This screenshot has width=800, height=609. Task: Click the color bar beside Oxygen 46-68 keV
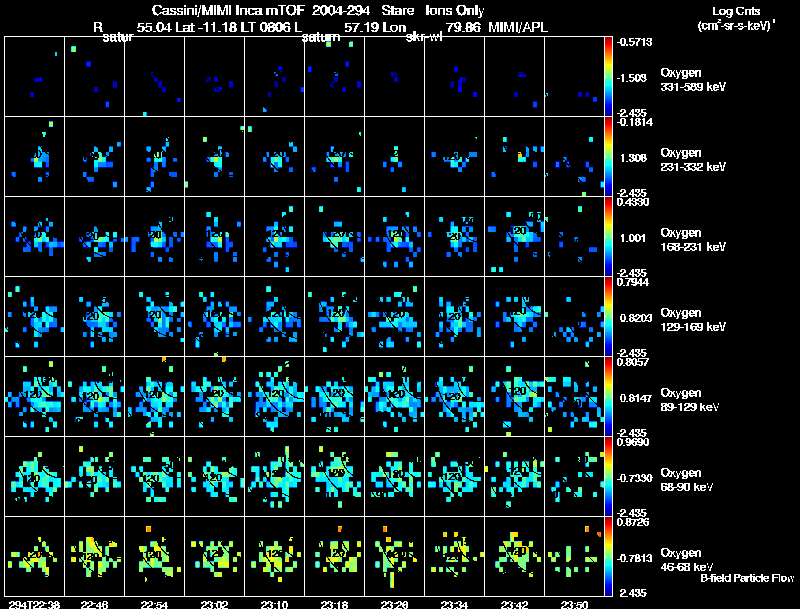click(608, 557)
